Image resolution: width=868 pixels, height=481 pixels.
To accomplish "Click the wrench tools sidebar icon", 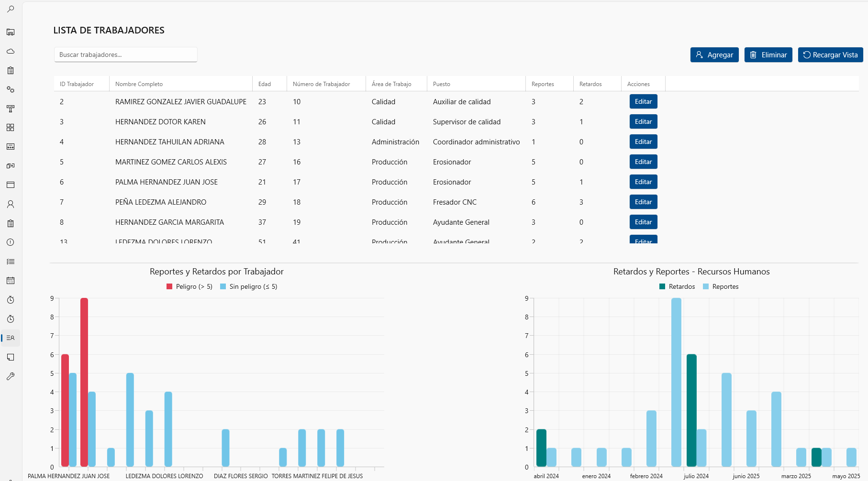I will pos(11,376).
